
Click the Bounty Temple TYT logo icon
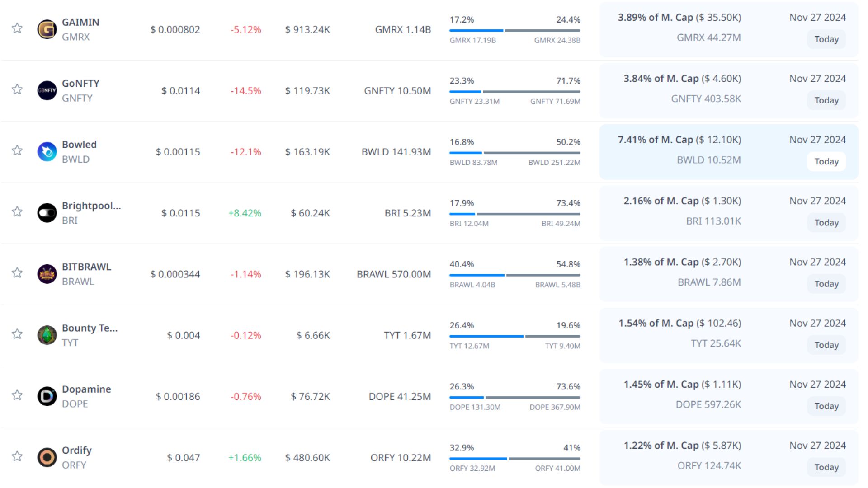point(47,335)
